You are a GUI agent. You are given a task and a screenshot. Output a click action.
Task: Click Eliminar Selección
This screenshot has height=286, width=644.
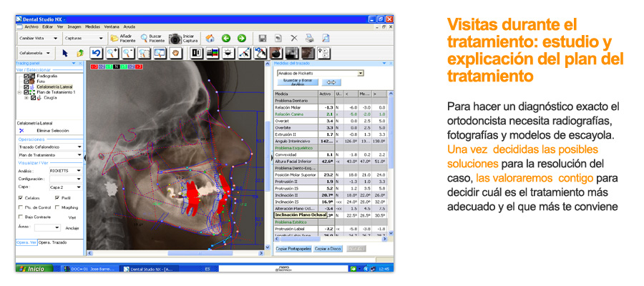(53, 130)
